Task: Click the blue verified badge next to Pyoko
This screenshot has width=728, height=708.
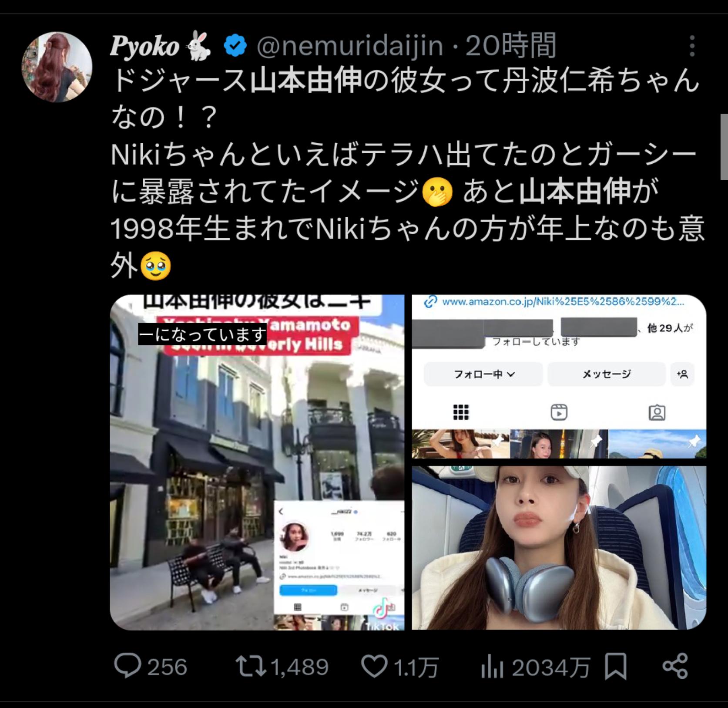Action: pos(235,46)
